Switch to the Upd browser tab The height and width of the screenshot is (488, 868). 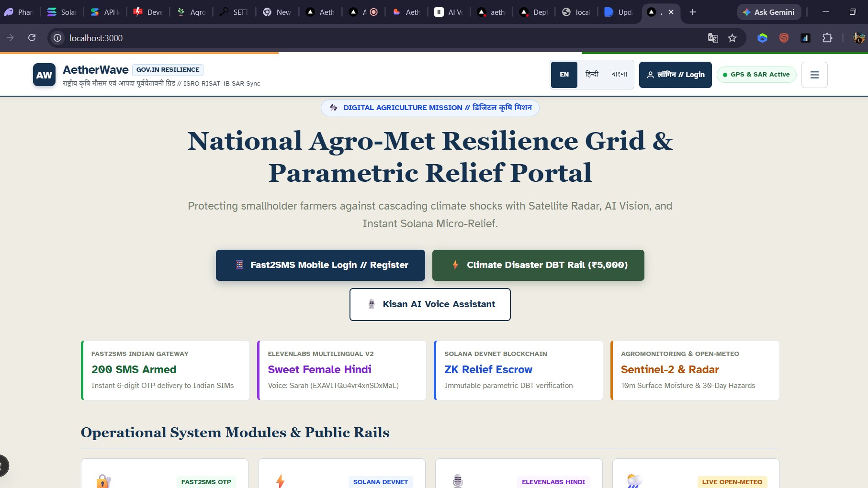click(618, 12)
